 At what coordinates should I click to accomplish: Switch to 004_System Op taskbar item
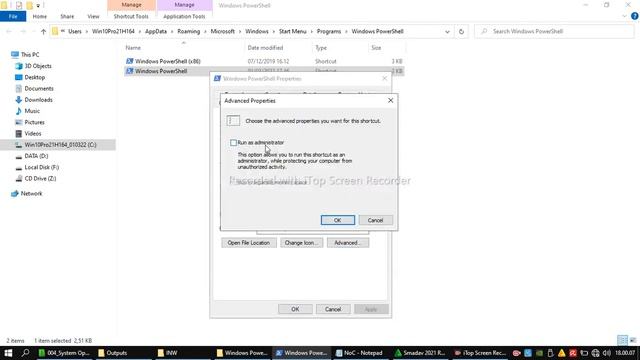65,353
